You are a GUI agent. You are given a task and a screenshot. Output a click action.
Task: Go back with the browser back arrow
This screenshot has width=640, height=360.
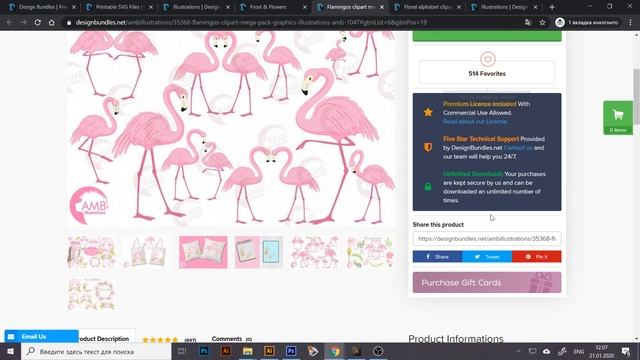(x=9, y=22)
